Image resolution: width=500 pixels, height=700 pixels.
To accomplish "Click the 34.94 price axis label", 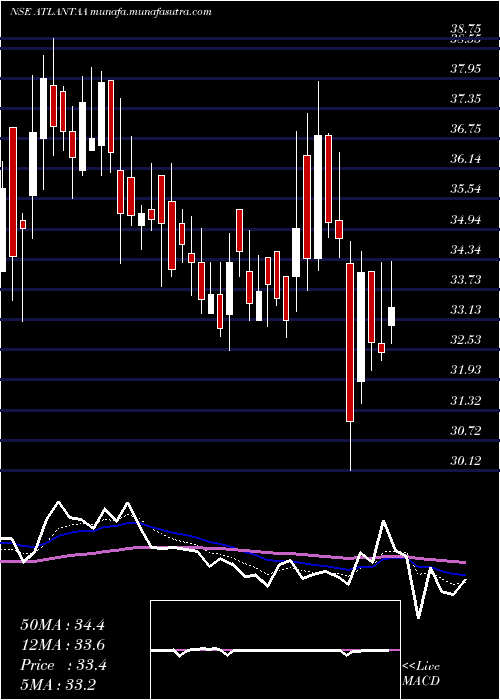I will 466,219.
